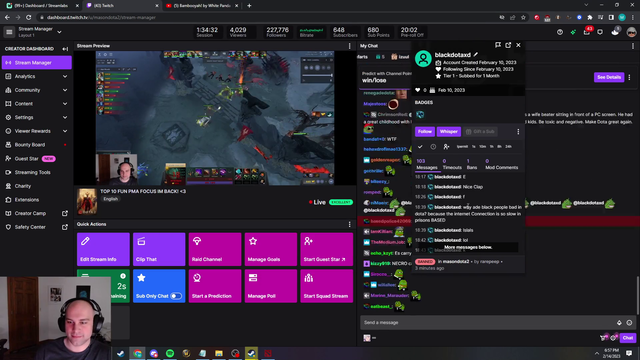Screen dimensions: 640x360
Task: Click the Whisper button on user card
Action: click(x=449, y=131)
